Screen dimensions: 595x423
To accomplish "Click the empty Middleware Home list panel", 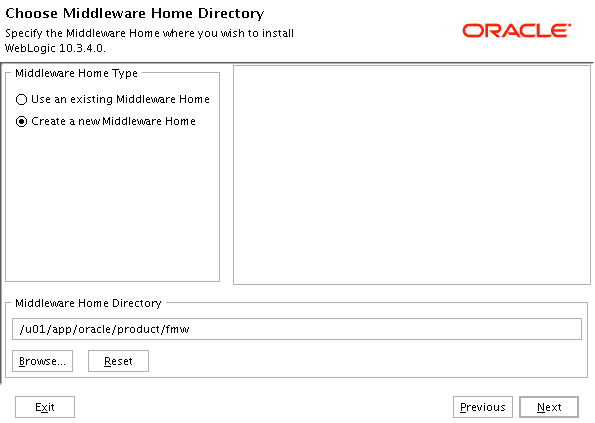I will pyautogui.click(x=412, y=175).
